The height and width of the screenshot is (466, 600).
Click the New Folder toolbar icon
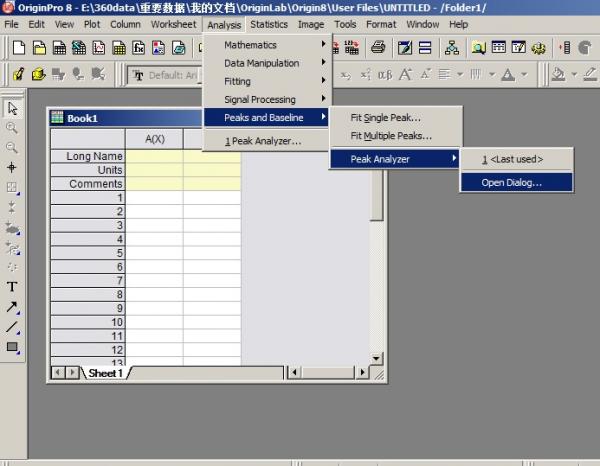(x=39, y=48)
